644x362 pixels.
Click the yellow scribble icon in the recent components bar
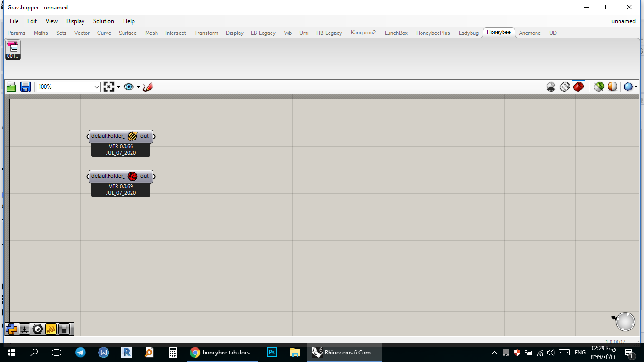[x=51, y=329]
